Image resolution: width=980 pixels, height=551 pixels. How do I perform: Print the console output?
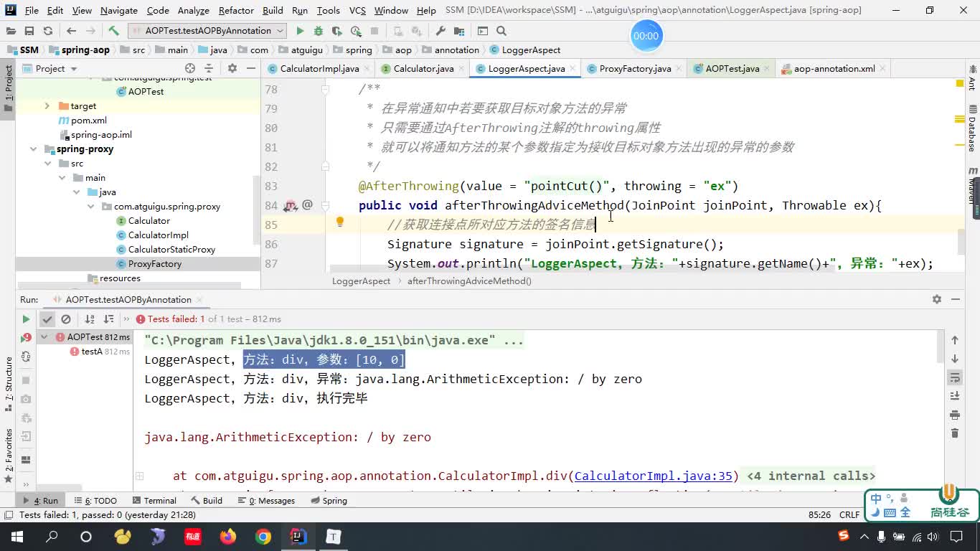(955, 415)
